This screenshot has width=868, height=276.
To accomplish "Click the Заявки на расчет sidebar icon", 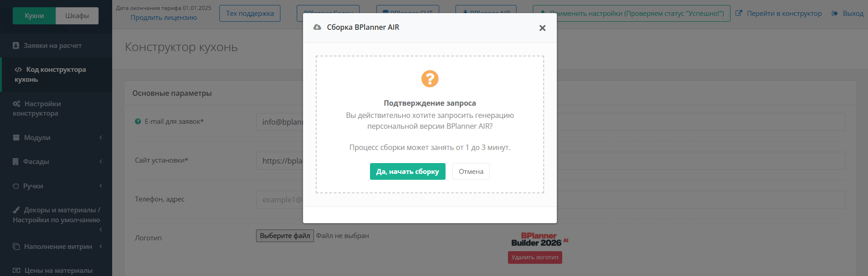I will coord(16,46).
